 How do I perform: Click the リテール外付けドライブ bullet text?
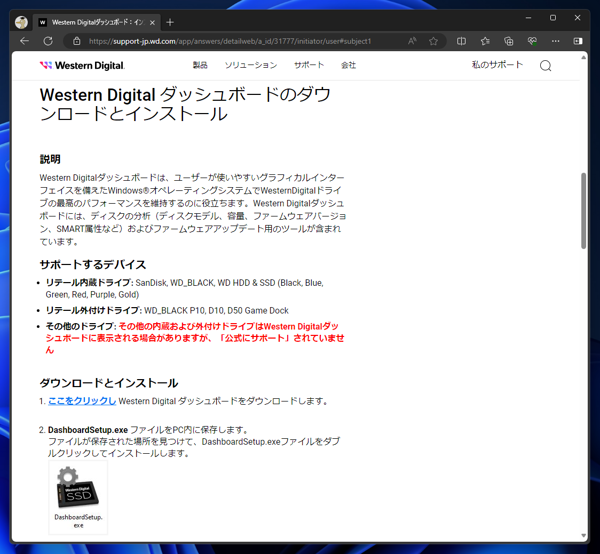click(x=167, y=310)
